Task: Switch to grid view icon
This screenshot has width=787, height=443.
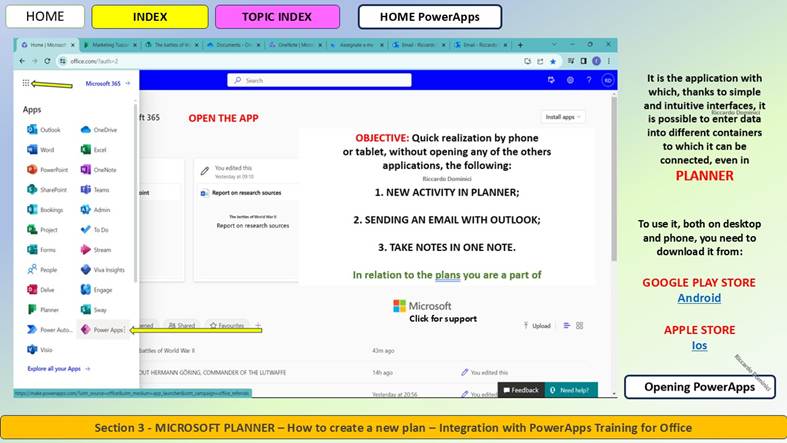Action: coord(580,326)
